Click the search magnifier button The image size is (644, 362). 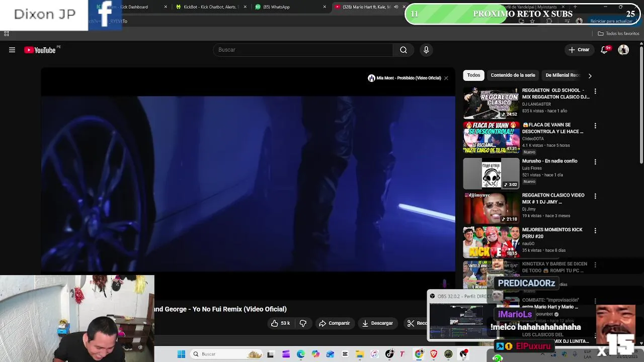[404, 50]
